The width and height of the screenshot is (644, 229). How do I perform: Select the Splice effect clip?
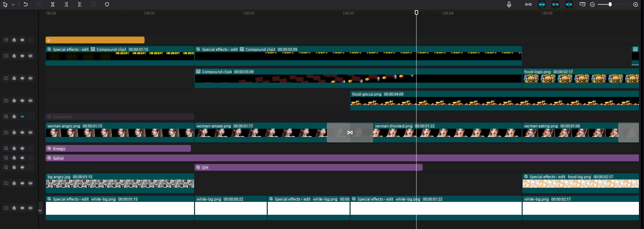pos(342,158)
